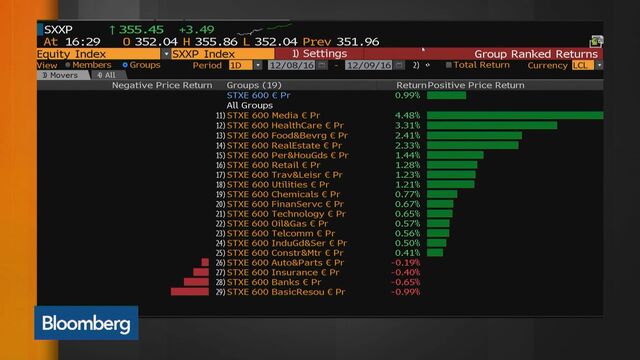This screenshot has height=360, width=640.
Task: Select the STXE 600 Chemicals € Pr row
Action: click(283, 194)
